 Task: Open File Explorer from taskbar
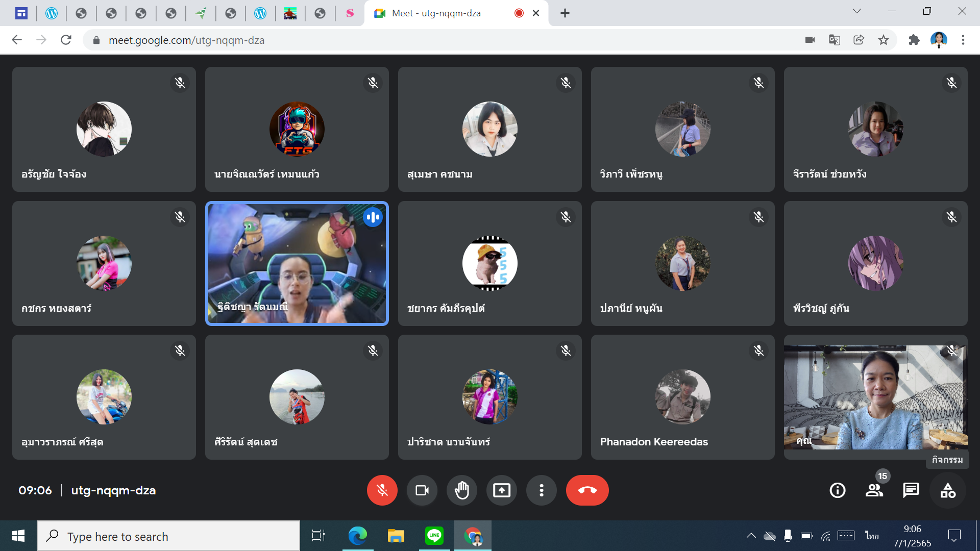(396, 536)
